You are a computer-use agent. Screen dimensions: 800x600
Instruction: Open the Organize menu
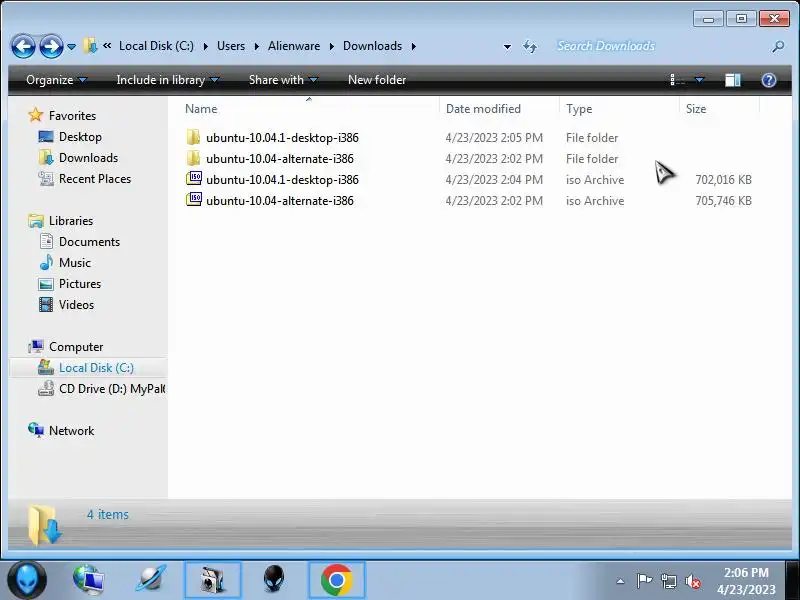click(x=56, y=80)
